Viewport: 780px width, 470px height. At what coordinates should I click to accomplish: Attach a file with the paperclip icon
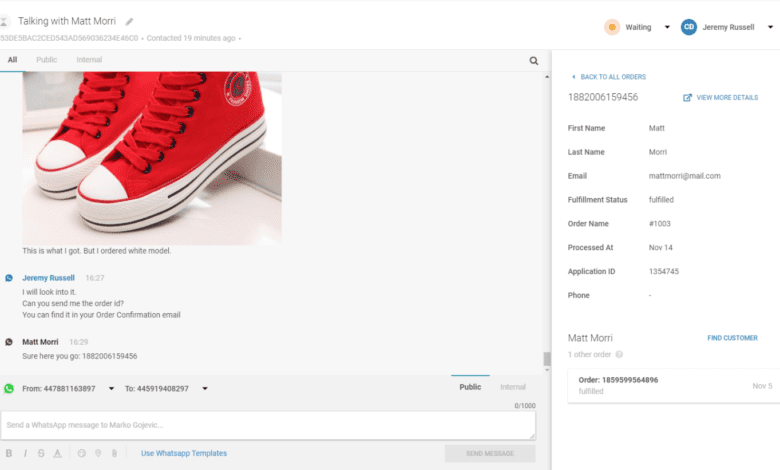[x=114, y=453]
